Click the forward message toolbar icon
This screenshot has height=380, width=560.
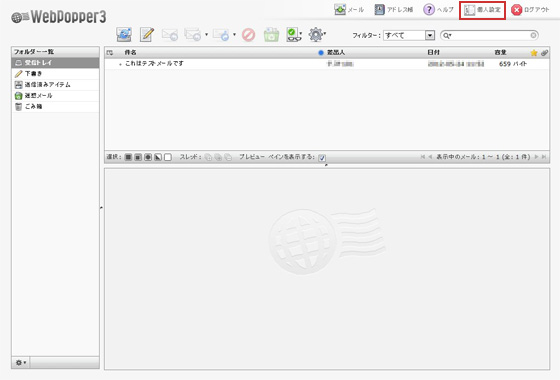(x=221, y=35)
